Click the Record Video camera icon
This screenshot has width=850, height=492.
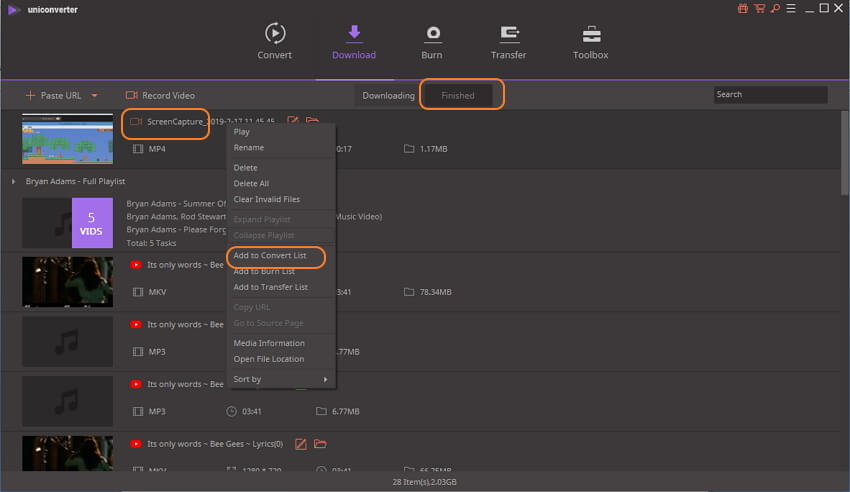click(131, 95)
